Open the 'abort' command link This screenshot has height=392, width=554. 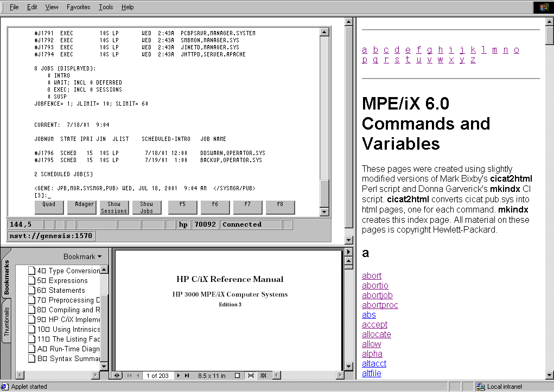[x=372, y=275]
